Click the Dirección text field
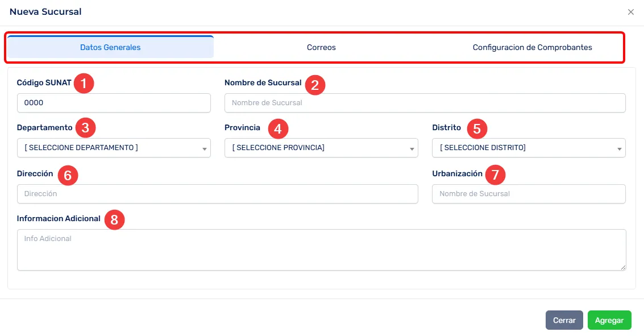 [217, 194]
